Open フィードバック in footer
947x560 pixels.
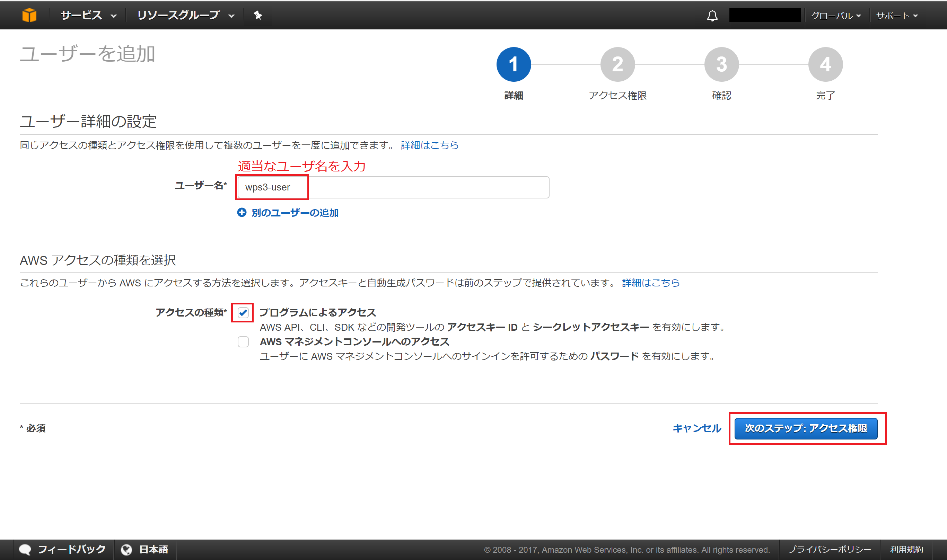point(72,549)
